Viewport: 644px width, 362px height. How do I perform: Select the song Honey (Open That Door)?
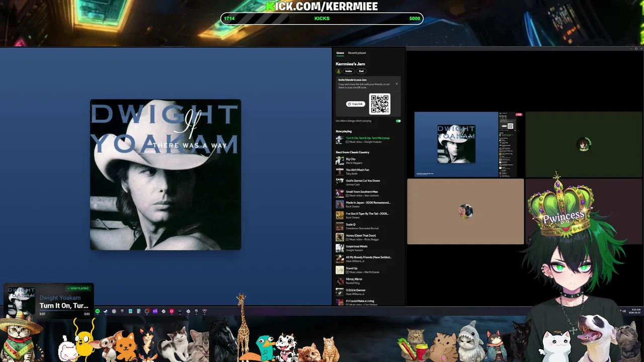point(361,235)
